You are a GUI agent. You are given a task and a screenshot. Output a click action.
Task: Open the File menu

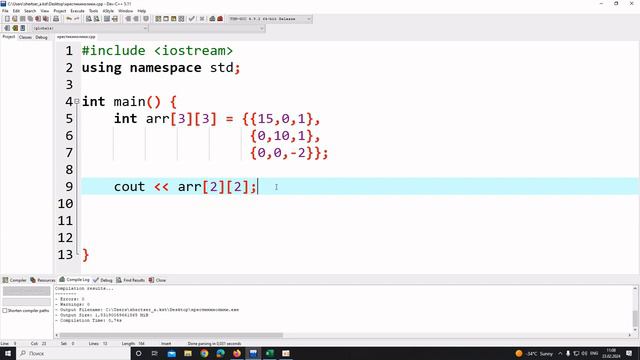5,11
